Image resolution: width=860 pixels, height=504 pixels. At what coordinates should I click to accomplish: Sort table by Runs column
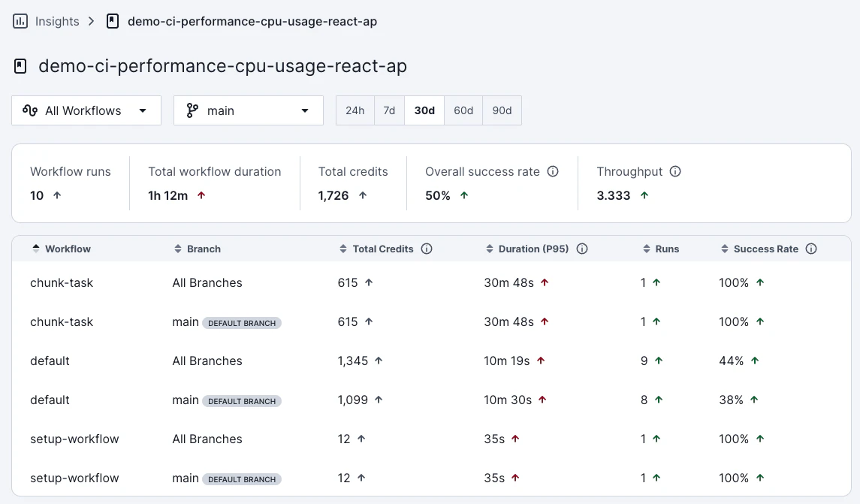tap(661, 249)
